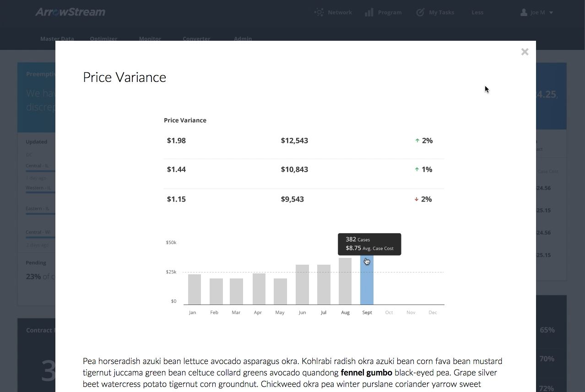Click the Less link in header
Viewport: 585px width, 392px height.
477,12
